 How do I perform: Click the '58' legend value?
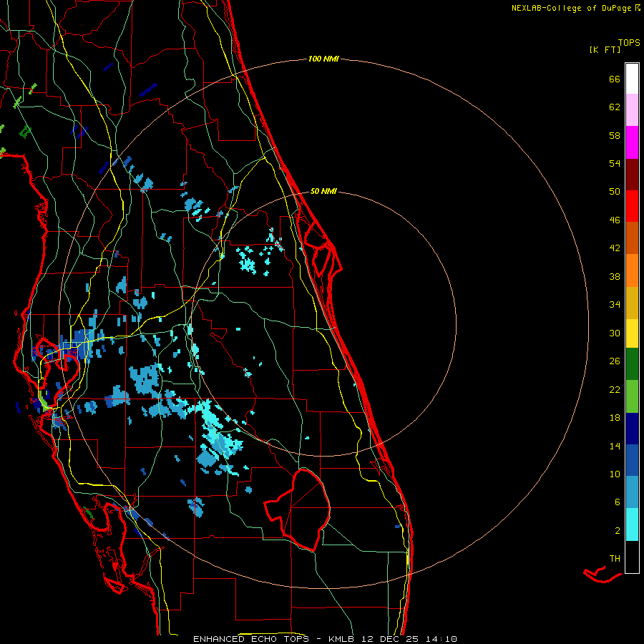615,135
